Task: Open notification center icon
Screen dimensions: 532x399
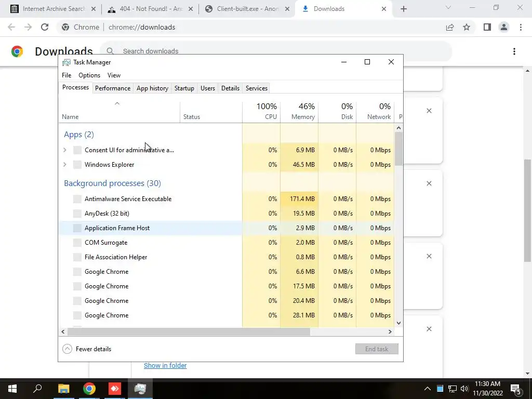Action: coord(515,389)
